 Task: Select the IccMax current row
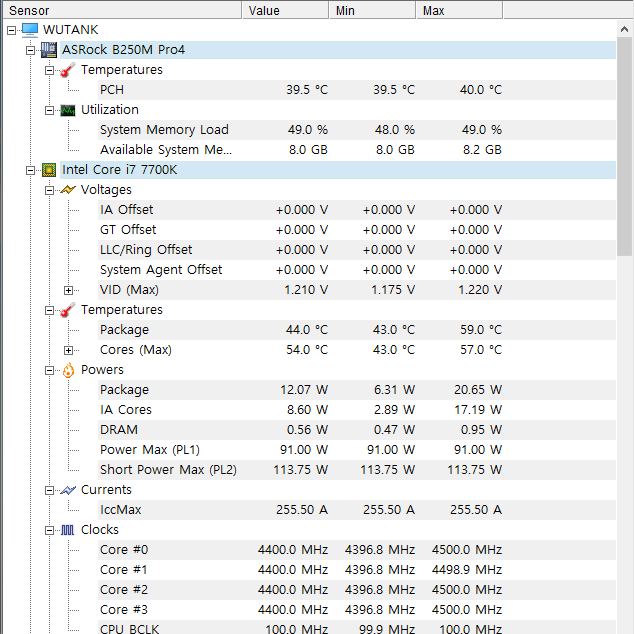coord(357,510)
